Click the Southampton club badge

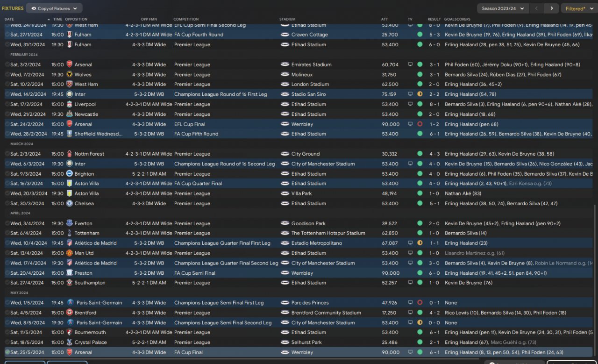pos(69,282)
